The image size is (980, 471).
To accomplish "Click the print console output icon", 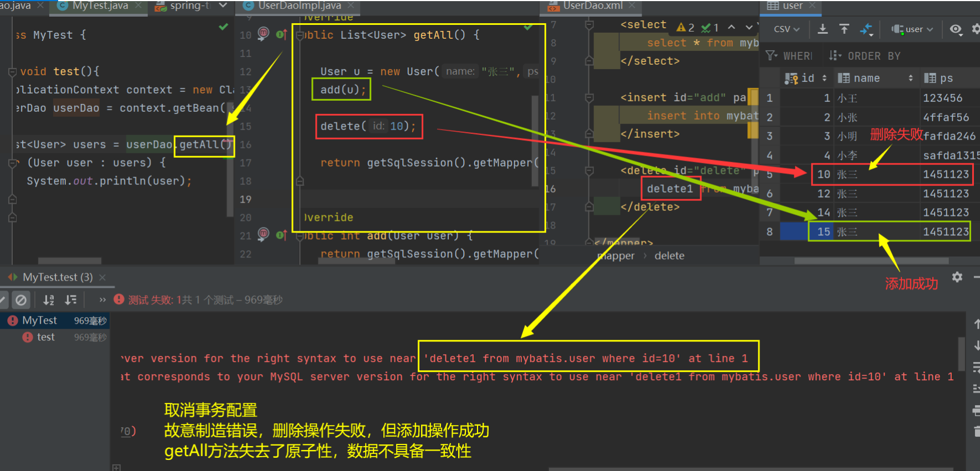I will point(976,410).
